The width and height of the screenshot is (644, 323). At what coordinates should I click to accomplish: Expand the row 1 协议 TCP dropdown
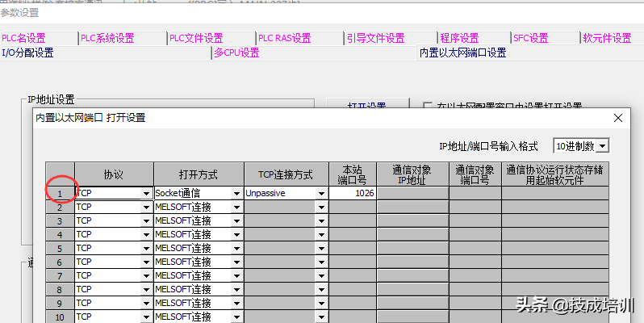tap(146, 194)
